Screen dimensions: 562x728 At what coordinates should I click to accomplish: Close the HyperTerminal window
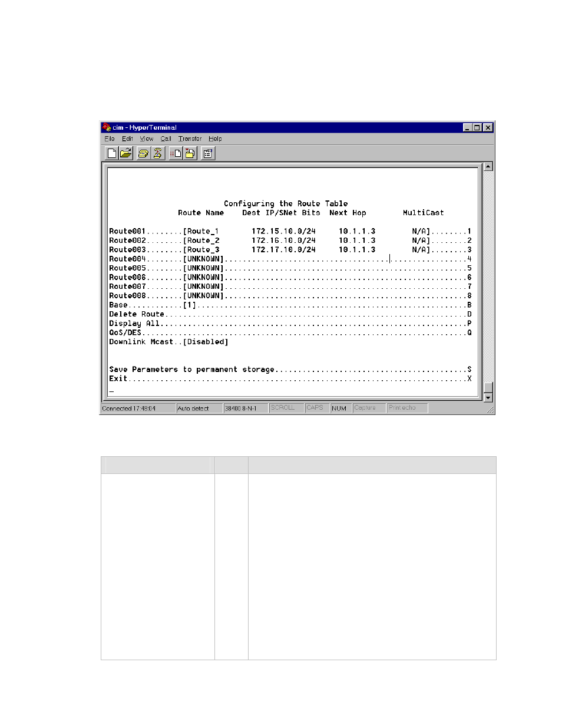pos(488,127)
